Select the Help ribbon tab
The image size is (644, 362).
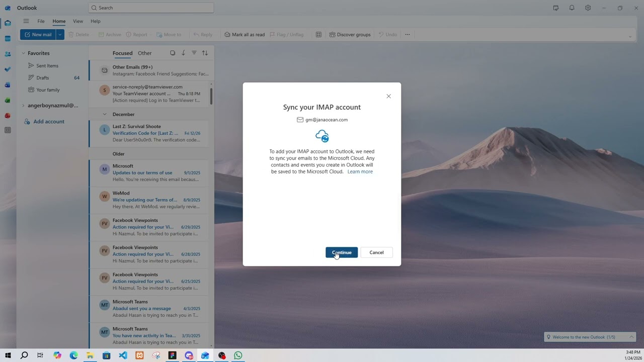[96, 21]
